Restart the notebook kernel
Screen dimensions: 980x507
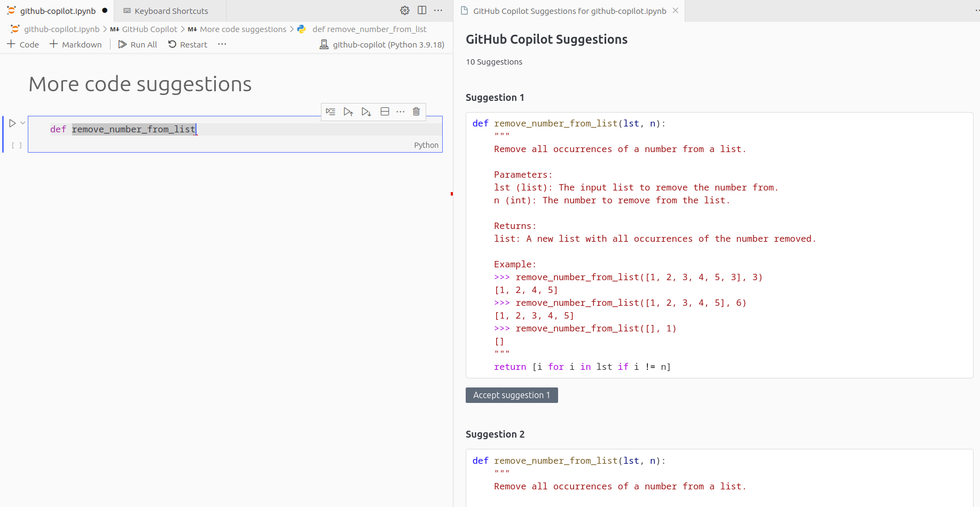coord(188,44)
